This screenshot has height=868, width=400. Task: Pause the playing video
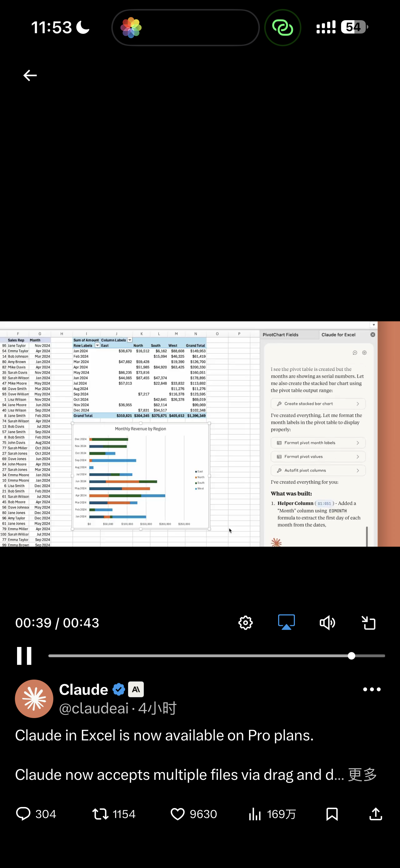24,656
